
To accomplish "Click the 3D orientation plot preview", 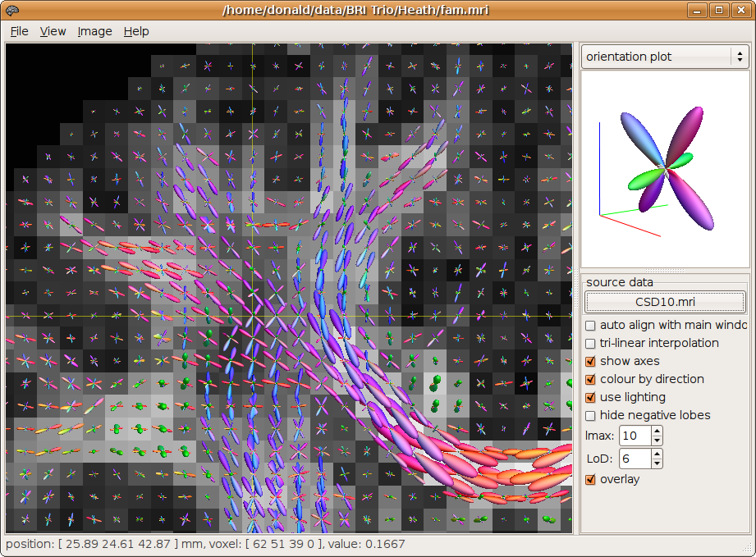I will coord(664,168).
